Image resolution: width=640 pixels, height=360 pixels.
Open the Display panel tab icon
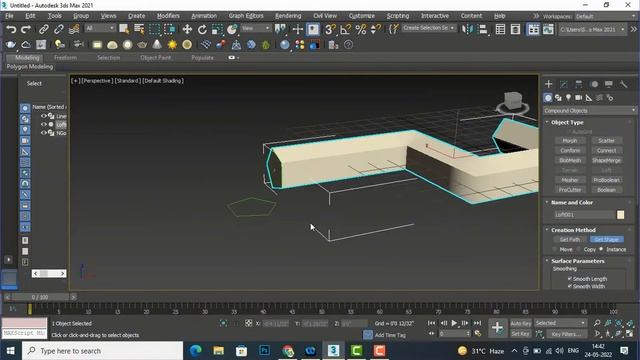(x=609, y=84)
